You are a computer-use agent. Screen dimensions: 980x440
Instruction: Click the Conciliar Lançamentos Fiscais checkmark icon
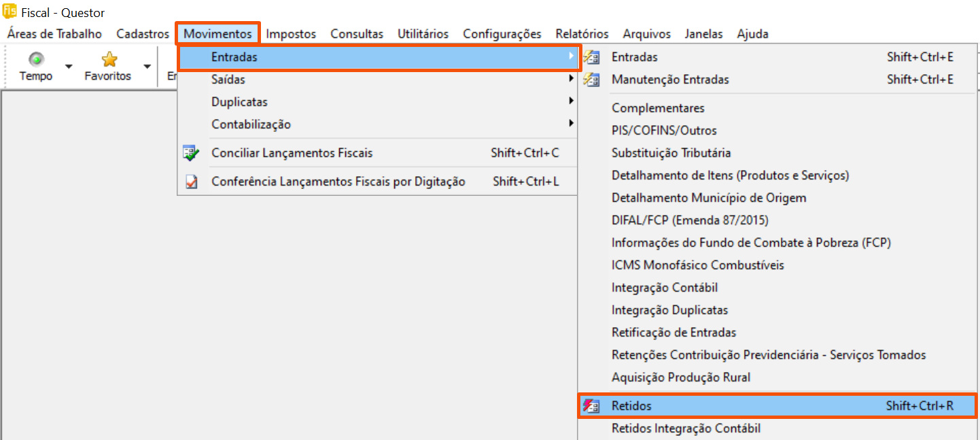(191, 153)
